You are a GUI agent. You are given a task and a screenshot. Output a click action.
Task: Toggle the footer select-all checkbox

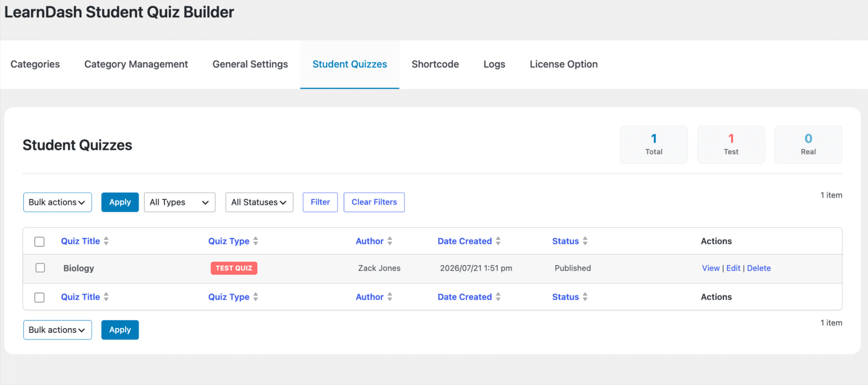40,298
